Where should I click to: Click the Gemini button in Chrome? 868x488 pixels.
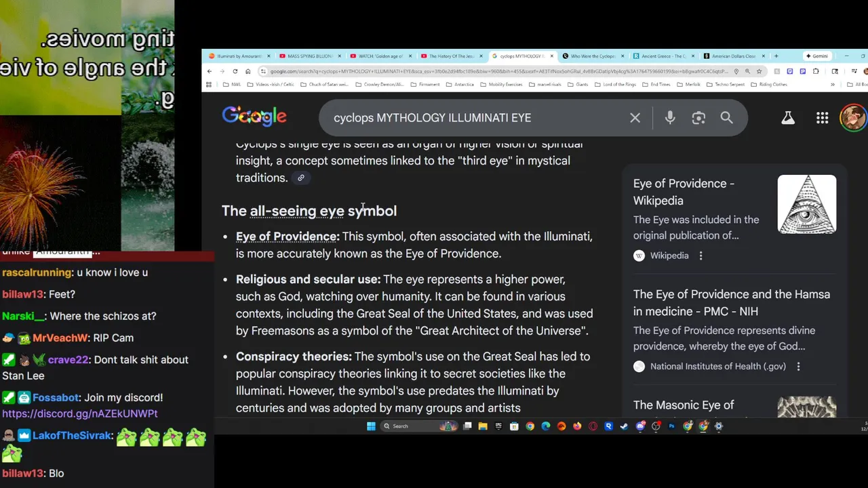[817, 56]
